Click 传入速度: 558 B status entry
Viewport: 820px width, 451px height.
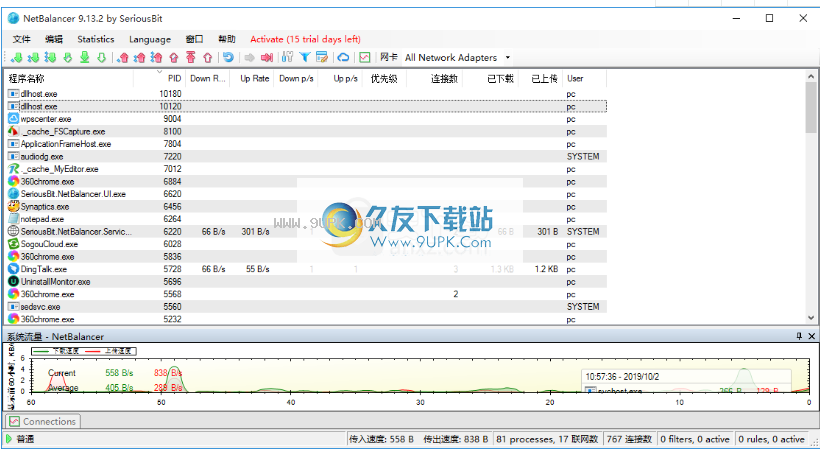(382, 439)
